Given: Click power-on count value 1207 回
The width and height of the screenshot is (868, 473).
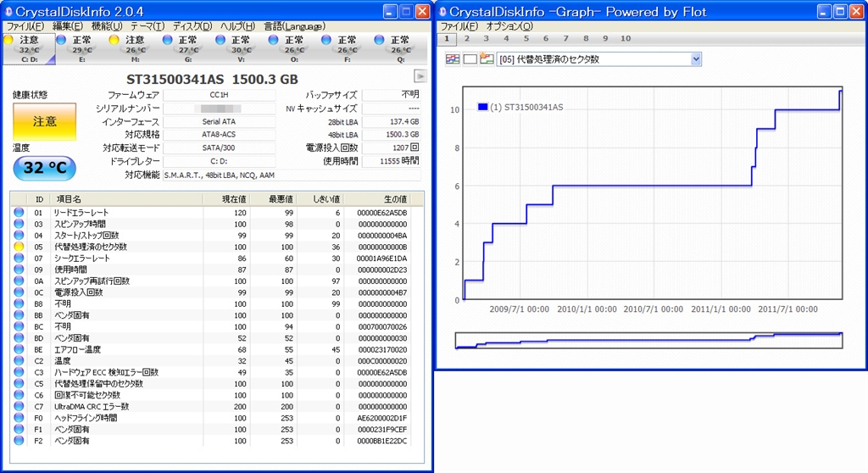Looking at the screenshot, I should (392, 147).
